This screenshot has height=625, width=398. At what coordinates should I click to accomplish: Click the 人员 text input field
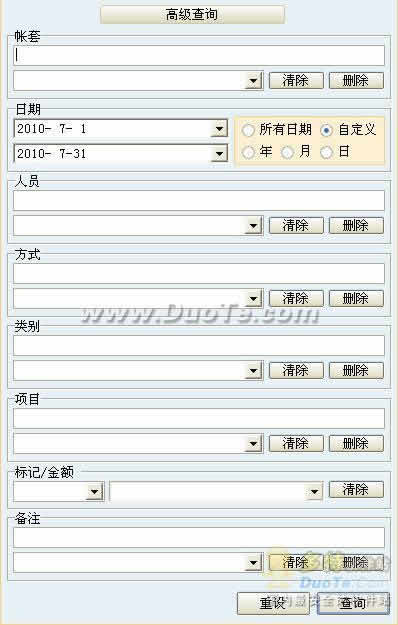pos(199,200)
